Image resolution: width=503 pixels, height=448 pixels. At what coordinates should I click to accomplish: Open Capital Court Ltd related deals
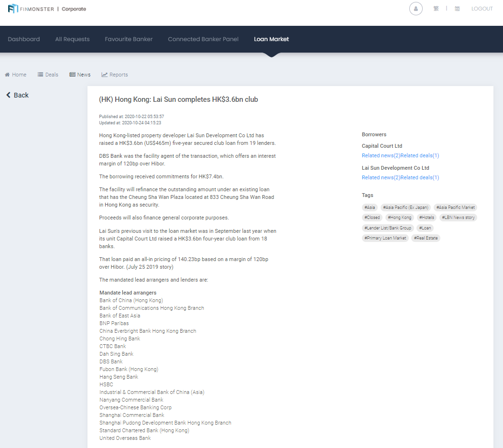420,155
